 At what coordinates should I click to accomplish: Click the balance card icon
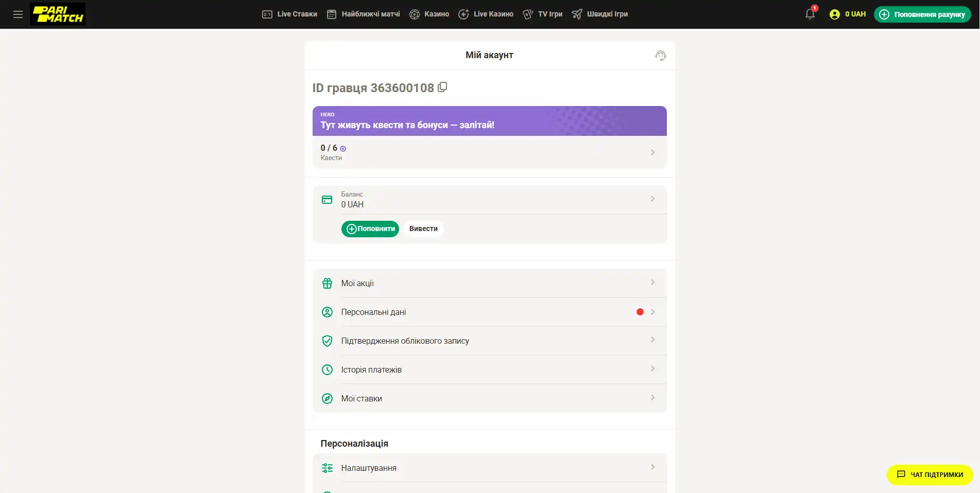[327, 200]
